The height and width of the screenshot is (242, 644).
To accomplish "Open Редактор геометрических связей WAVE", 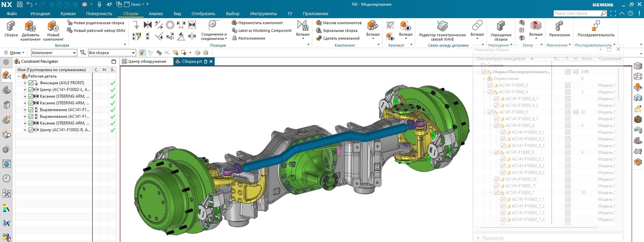I will [x=442, y=27].
